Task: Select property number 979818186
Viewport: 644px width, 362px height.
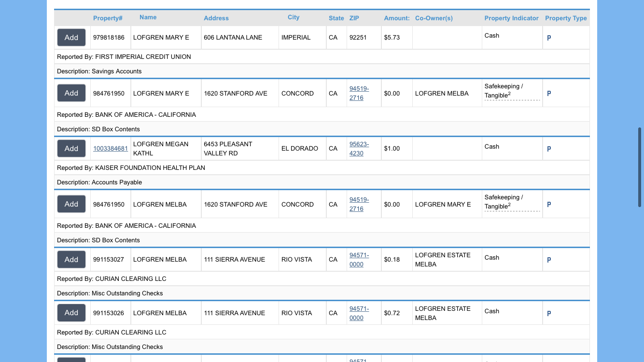Action: 109,38
